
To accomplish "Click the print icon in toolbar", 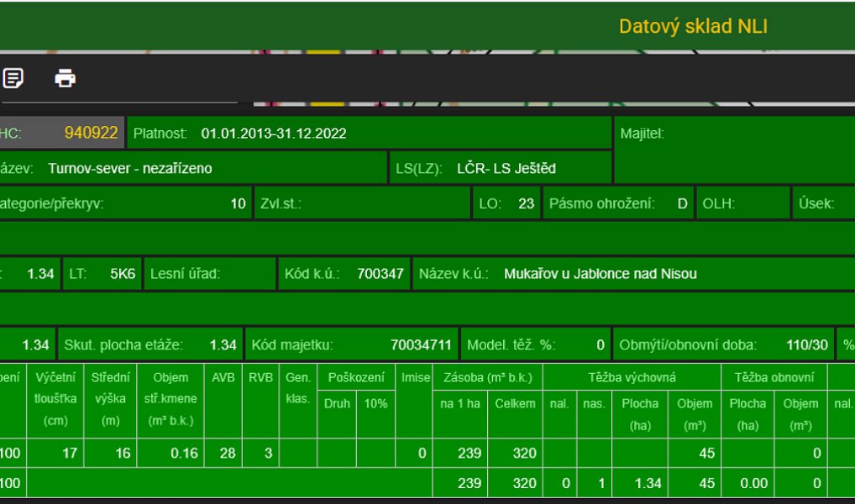I will point(65,78).
